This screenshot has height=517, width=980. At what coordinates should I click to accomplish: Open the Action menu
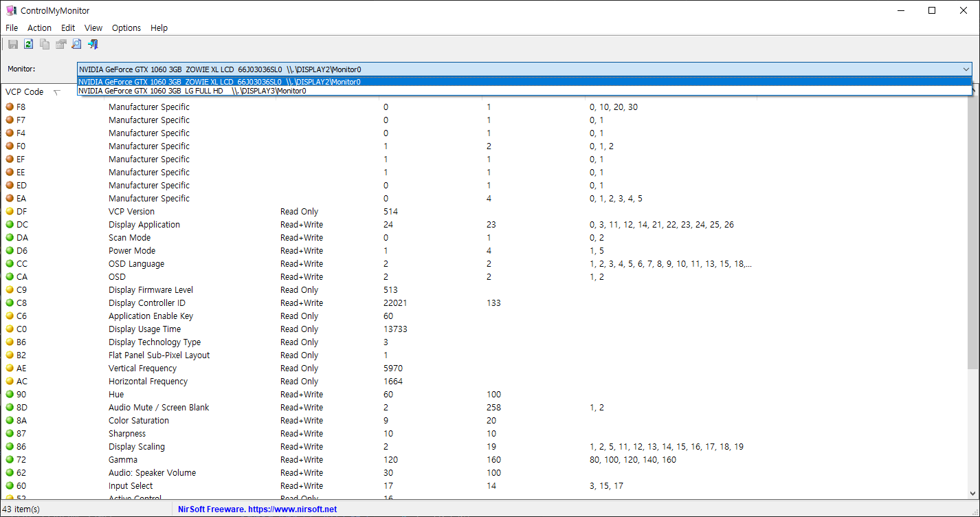(39, 28)
